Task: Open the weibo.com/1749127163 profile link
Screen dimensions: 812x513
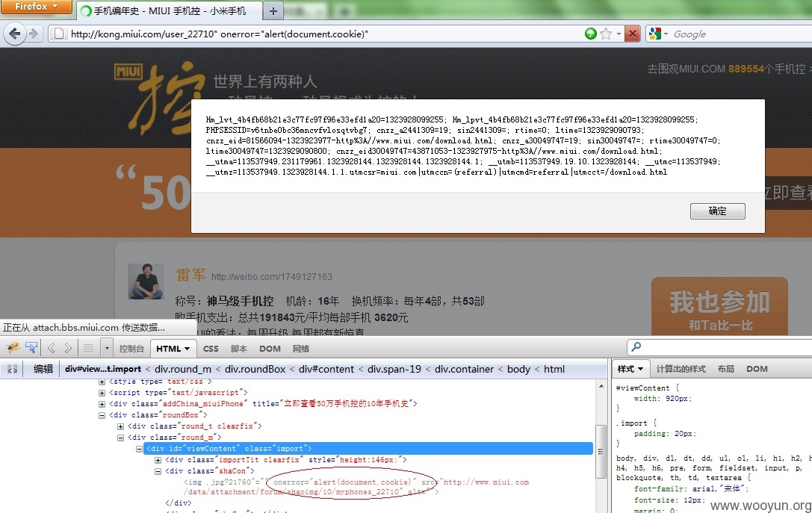Action: point(271,276)
